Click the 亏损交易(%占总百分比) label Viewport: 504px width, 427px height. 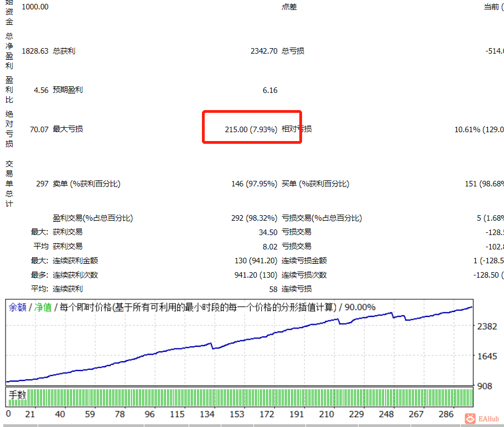pos(322,218)
